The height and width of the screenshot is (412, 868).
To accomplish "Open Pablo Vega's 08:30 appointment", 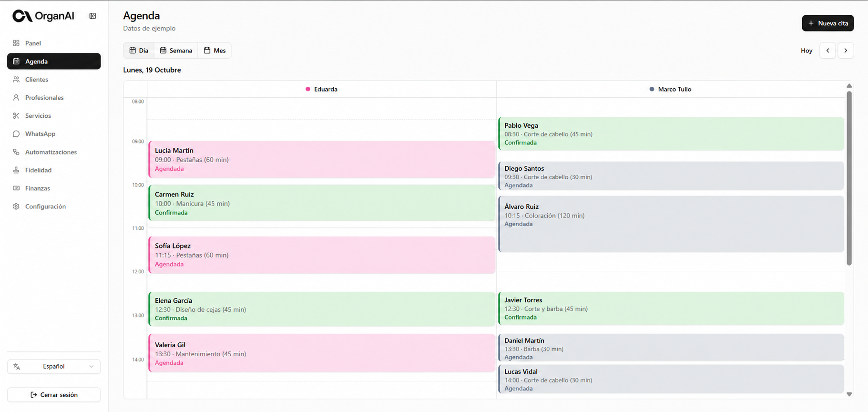I will pos(671,134).
